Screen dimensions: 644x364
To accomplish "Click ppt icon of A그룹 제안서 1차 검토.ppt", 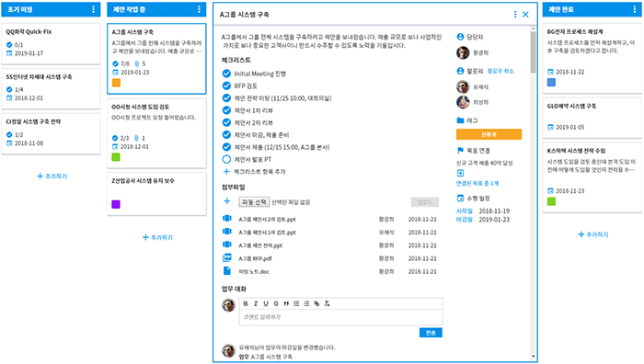I will (226, 232).
